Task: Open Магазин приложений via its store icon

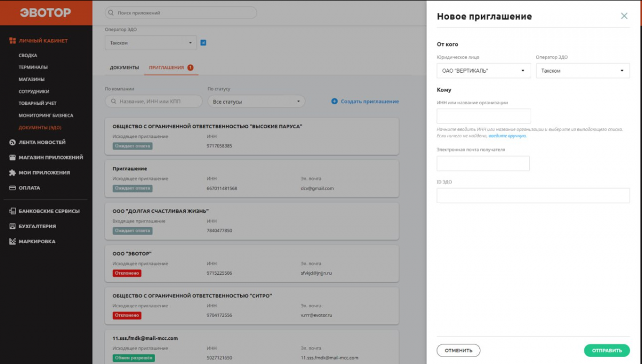Action: pyautogui.click(x=13, y=158)
